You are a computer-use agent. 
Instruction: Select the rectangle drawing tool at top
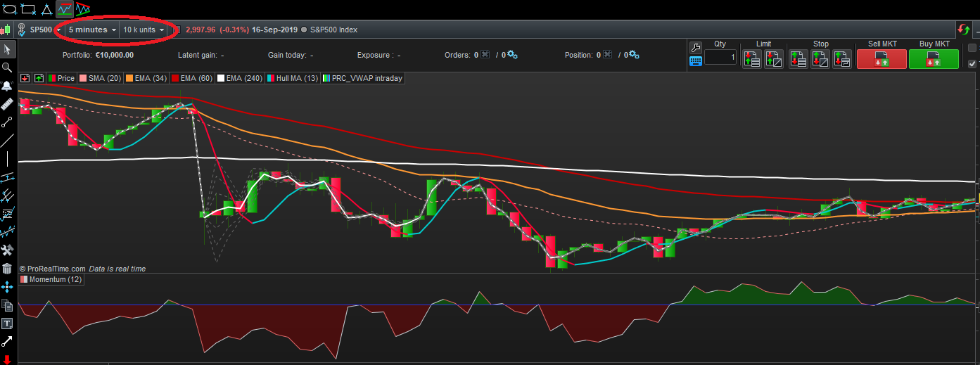pos(28,9)
